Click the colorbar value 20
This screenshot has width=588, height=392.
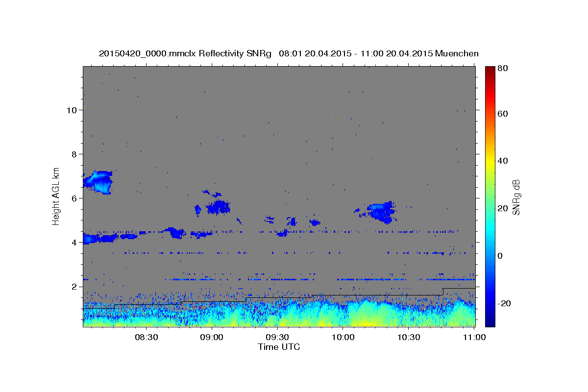[504, 208]
